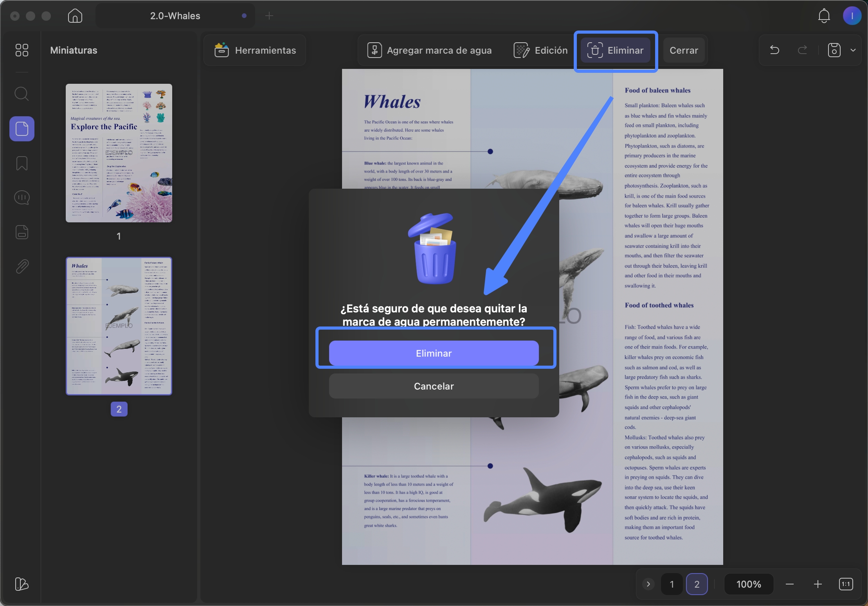Open the home screen icon
Viewport: 868px width, 606px height.
tap(75, 16)
